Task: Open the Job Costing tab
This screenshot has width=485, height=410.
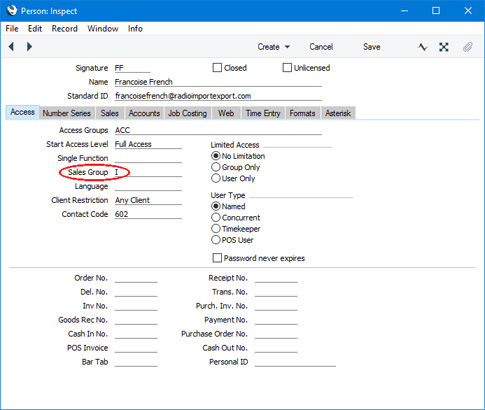Action: click(x=187, y=113)
